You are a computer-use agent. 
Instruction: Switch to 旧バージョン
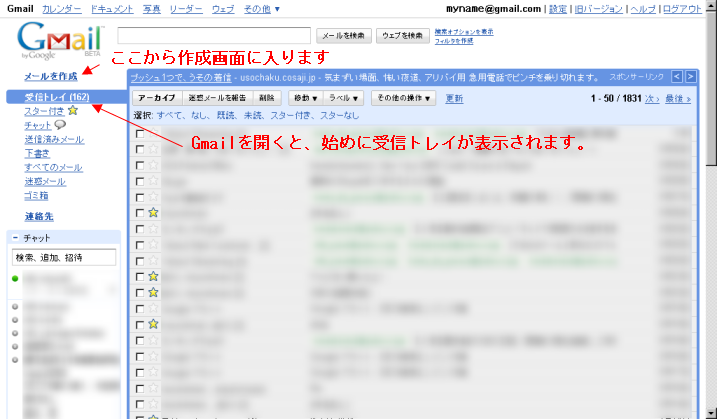tap(599, 9)
